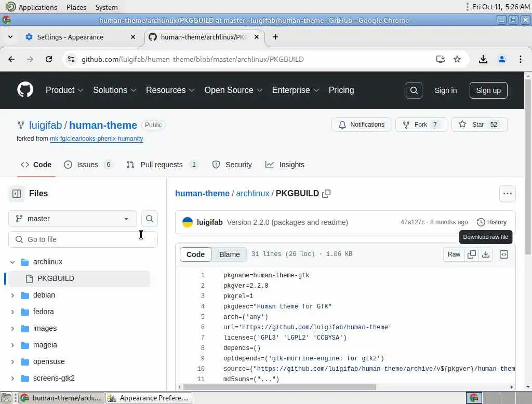The width and height of the screenshot is (532, 404).
Task: Click the Chrome forward arrow
Action: (30, 59)
